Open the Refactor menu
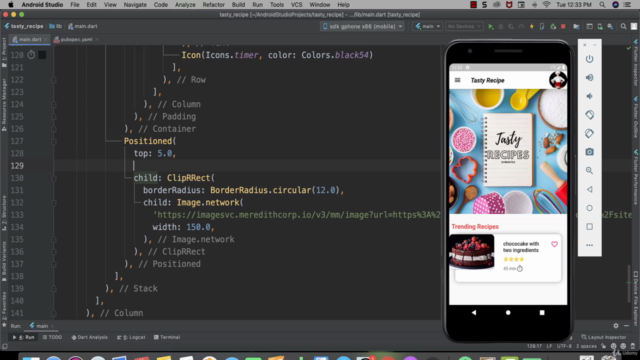This screenshot has height=360, width=640. 213,5
